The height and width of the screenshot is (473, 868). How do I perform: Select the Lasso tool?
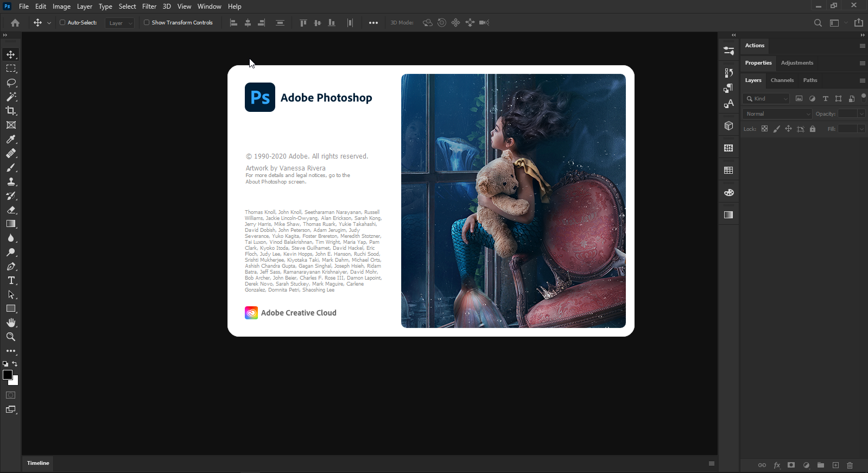tap(11, 83)
